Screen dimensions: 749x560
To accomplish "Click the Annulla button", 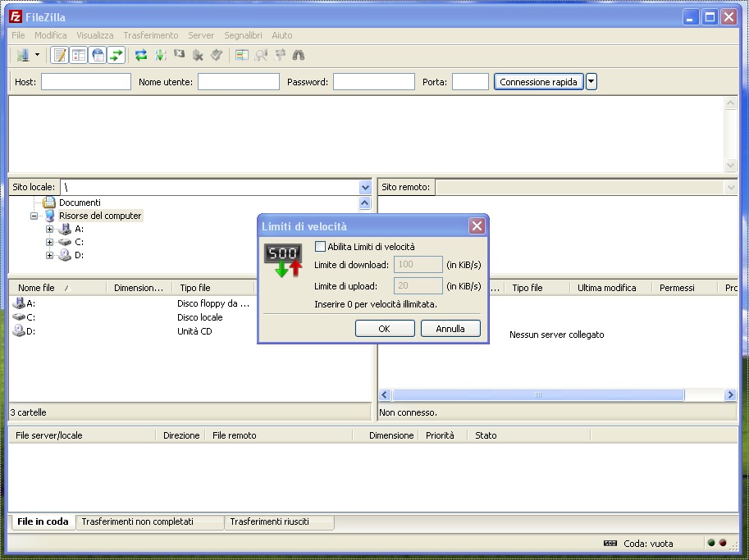I will click(x=450, y=329).
